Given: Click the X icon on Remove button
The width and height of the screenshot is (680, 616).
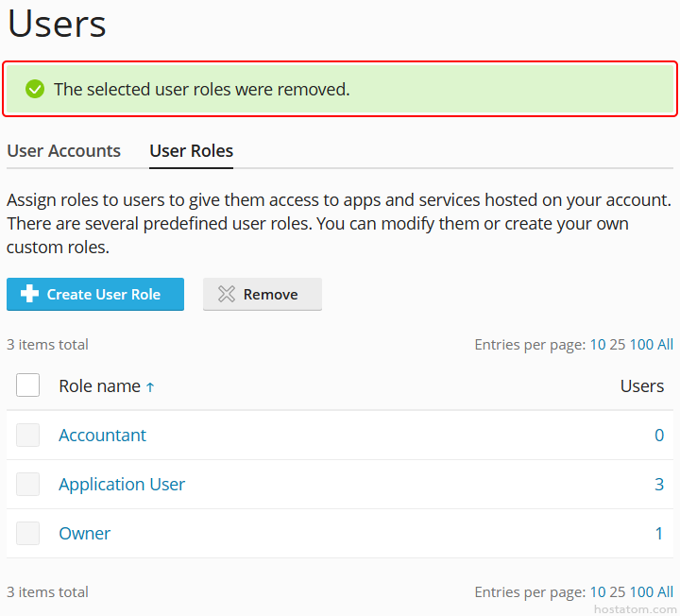Looking at the screenshot, I should pyautogui.click(x=227, y=294).
